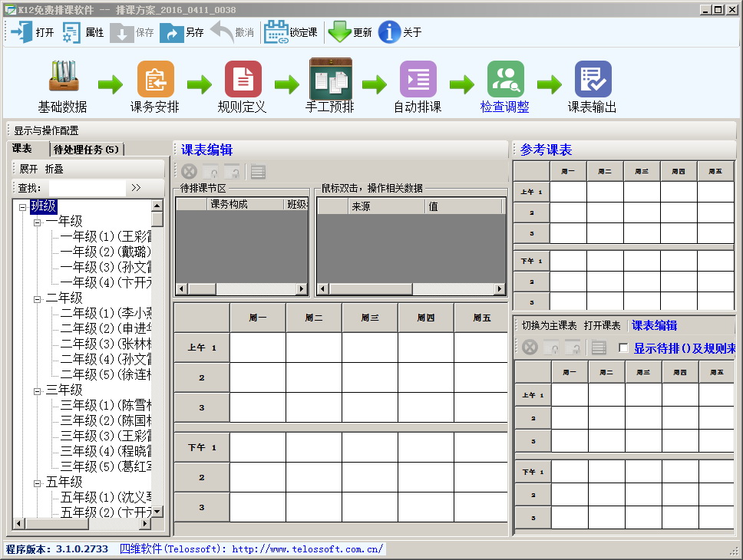Open the 自动排课 purple step icon
The height and width of the screenshot is (560, 743).
coord(418,79)
